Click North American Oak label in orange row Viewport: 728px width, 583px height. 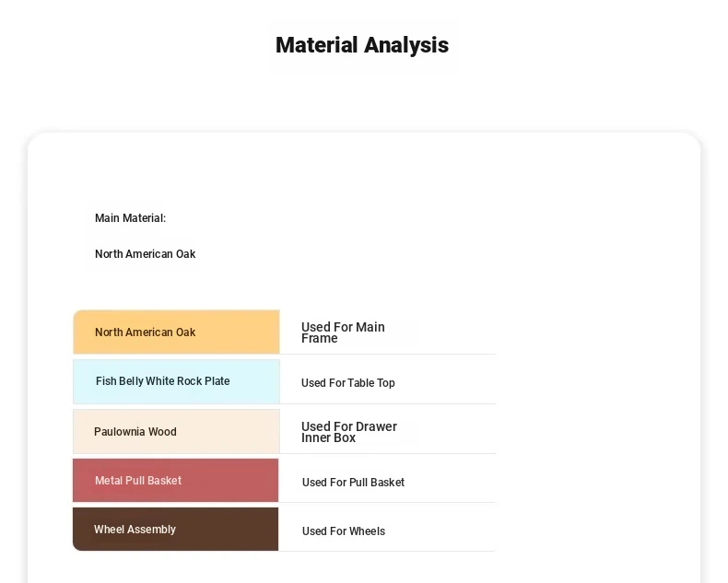145,332
